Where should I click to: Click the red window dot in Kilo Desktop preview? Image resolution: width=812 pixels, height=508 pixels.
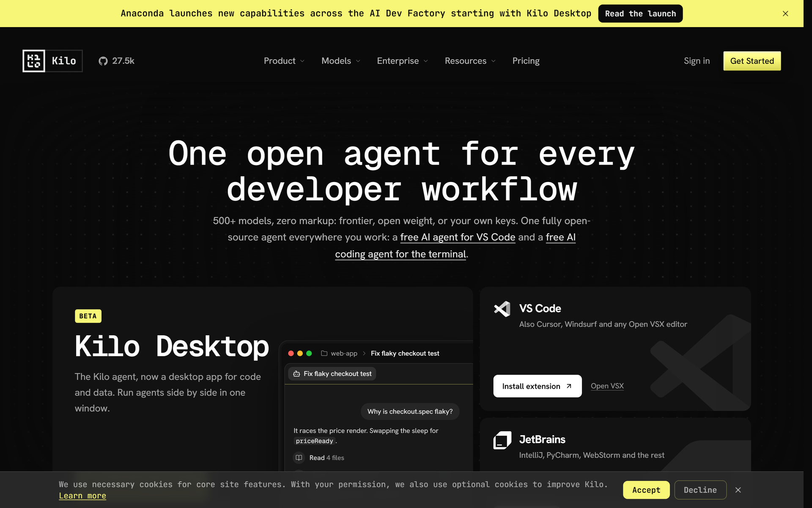[291, 353]
